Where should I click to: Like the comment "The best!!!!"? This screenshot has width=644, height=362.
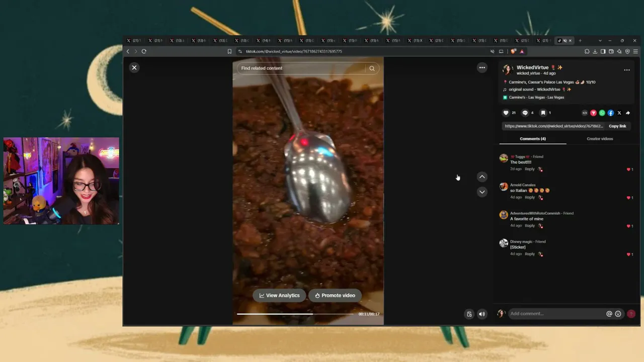click(628, 169)
